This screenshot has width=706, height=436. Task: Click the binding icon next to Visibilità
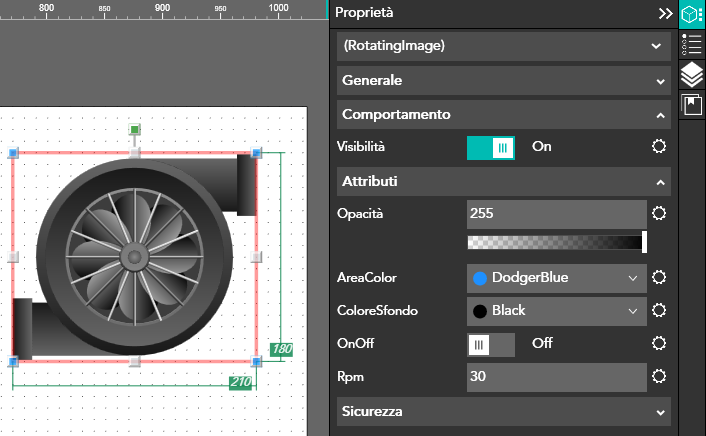click(658, 147)
